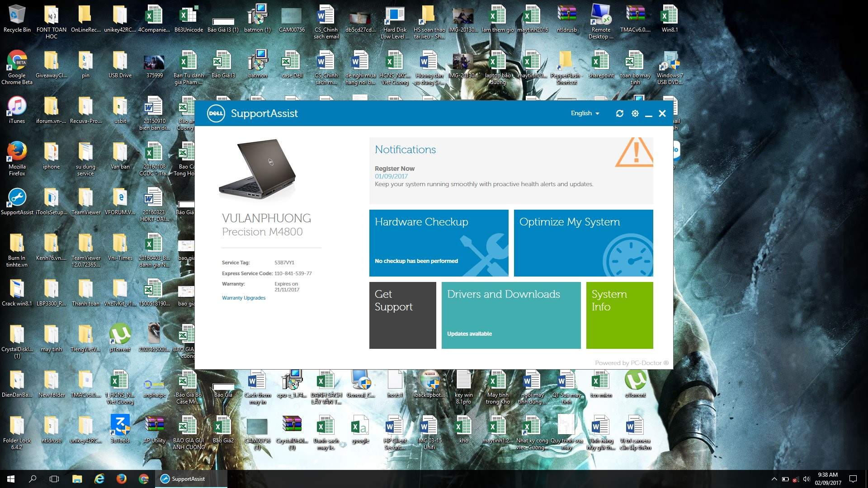Select the B63Unicode Excel file icon
The width and height of the screenshot is (868, 488).
(x=189, y=19)
